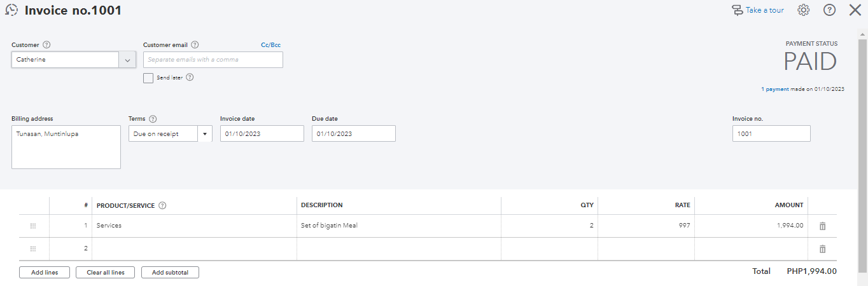This screenshot has width=868, height=286.
Task: Delete line 1 using its trash icon
Action: pyautogui.click(x=822, y=226)
